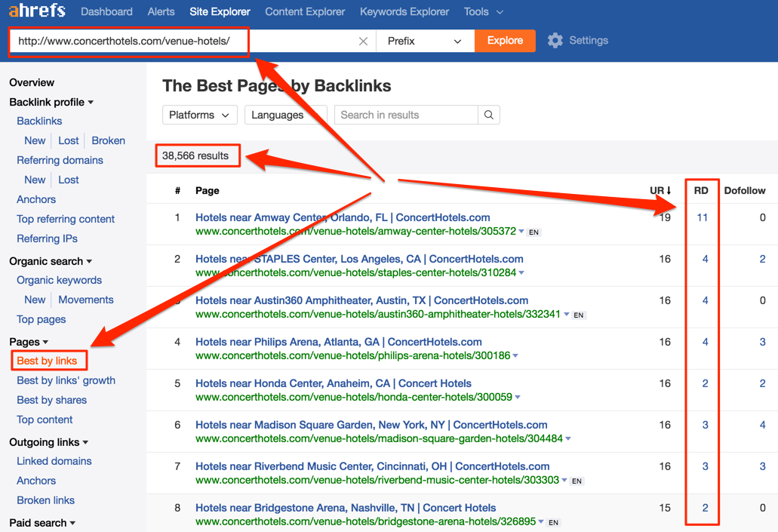Open URL dropdown arrow for STAPLES Center result
This screenshot has width=778, height=532.
(x=521, y=272)
